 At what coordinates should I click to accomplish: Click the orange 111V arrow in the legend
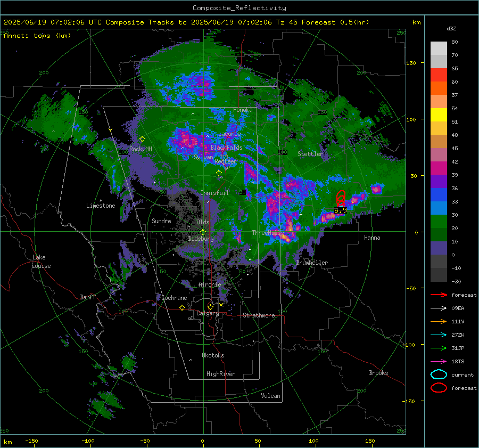tap(439, 321)
